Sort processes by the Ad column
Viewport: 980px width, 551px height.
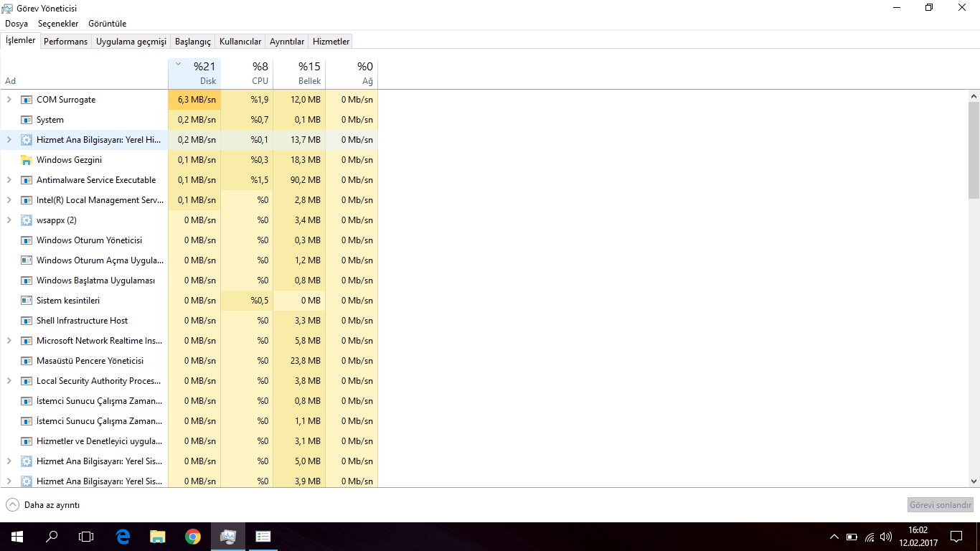pyautogui.click(x=84, y=73)
